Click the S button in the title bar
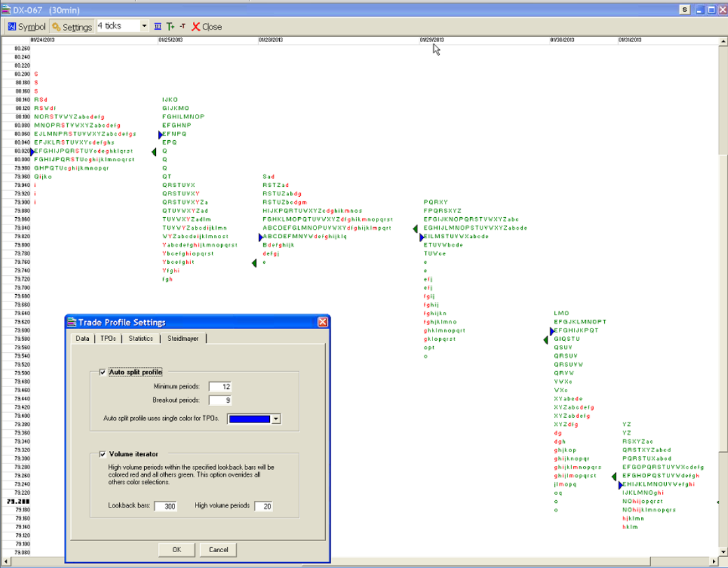Screen dimensions: 728x568 685,10
